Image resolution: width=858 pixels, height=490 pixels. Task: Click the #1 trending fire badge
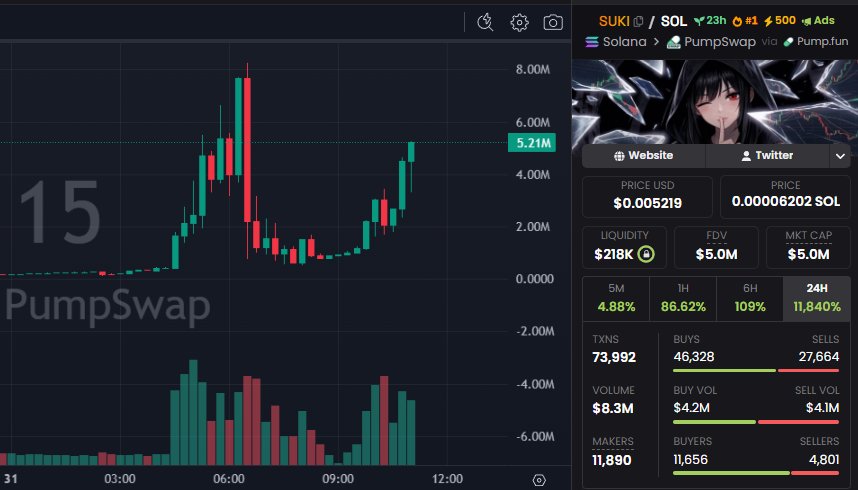(x=745, y=21)
